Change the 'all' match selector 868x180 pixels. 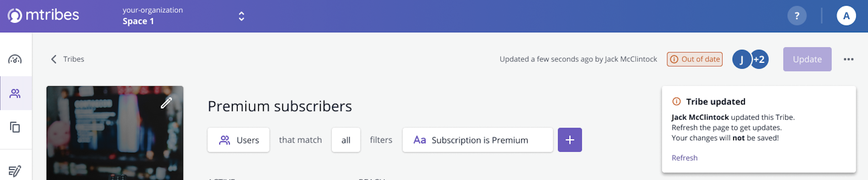point(346,140)
